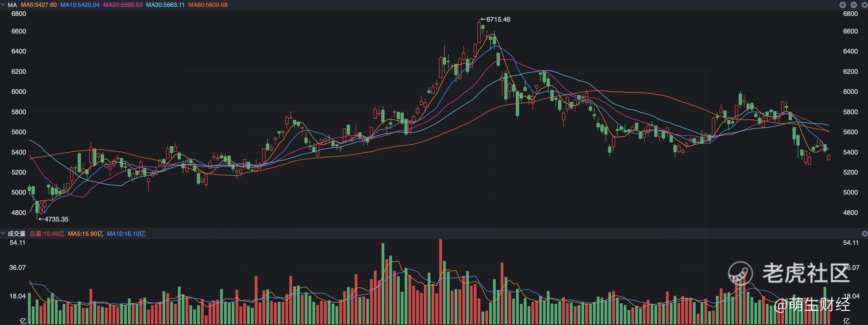Collapse the 成交量 volume panel chevron
This screenshot has height=325, width=868.
point(3,233)
